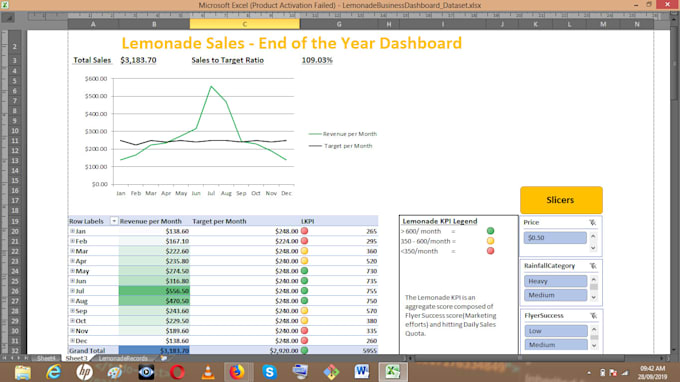Viewport: 680px width, 382px height.
Task: Expand the Jan row in pivot table
Action: click(x=72, y=231)
